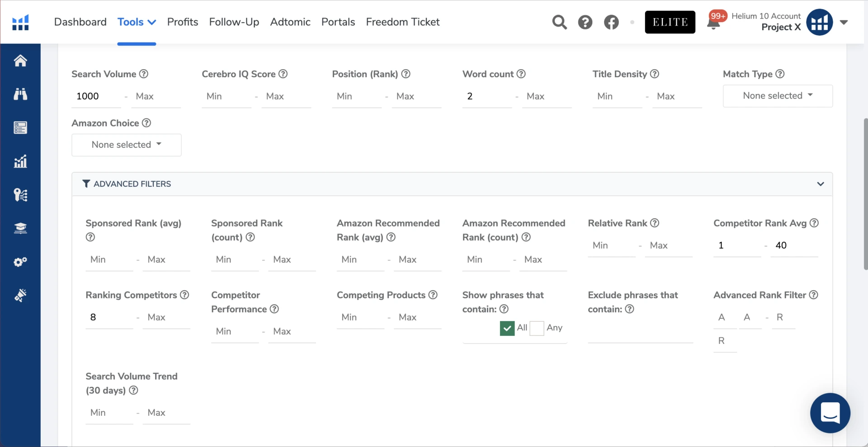Open the Match Type dropdown
This screenshot has width=868, height=447.
[x=778, y=96]
